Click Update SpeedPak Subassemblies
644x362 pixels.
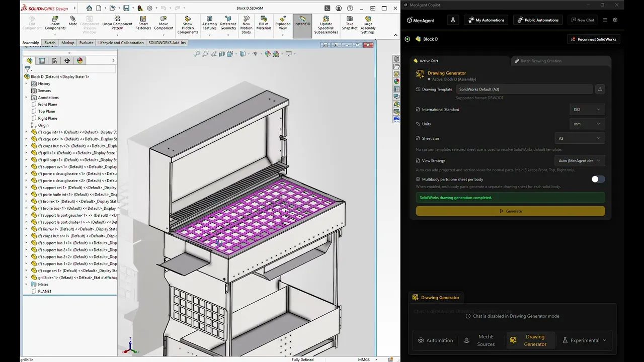point(326,25)
